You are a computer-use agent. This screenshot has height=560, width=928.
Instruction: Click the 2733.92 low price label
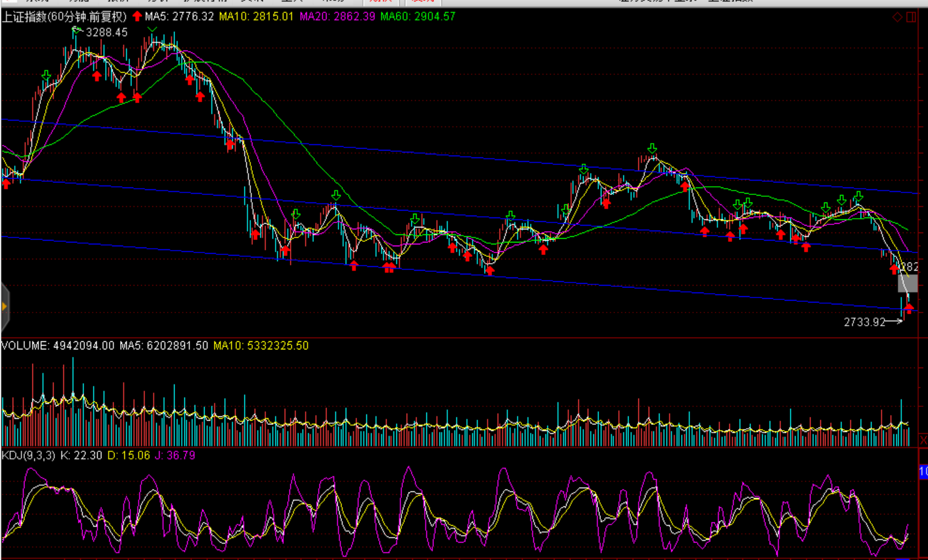point(864,322)
